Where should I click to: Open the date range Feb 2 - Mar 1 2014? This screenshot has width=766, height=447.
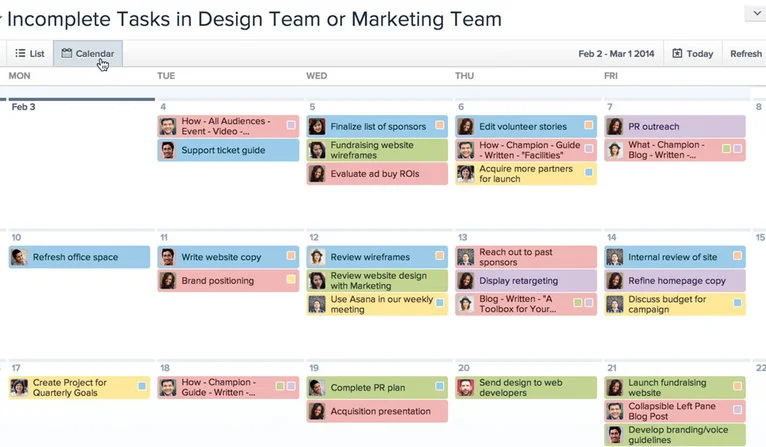point(616,54)
